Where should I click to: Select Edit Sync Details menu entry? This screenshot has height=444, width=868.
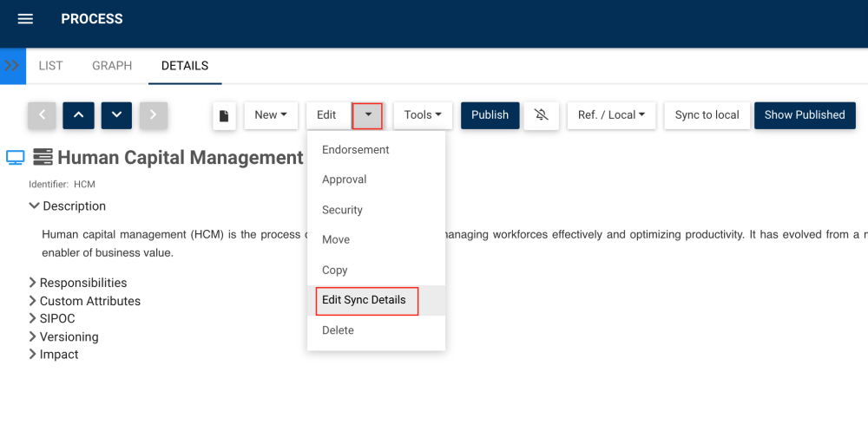pos(364,300)
